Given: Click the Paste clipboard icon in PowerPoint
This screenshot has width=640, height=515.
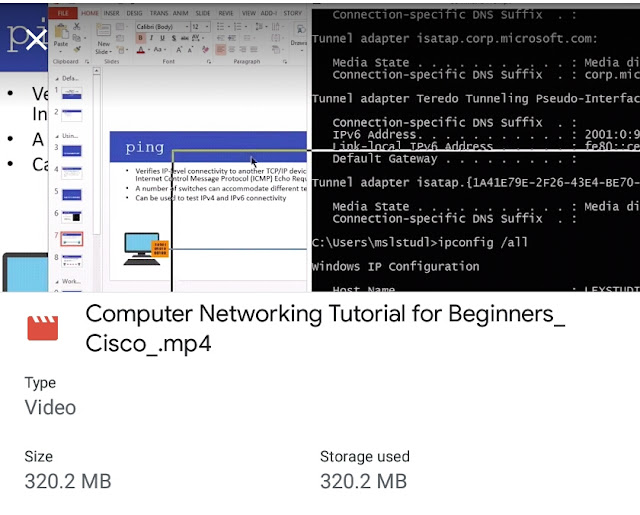Looking at the screenshot, I should tap(61, 31).
